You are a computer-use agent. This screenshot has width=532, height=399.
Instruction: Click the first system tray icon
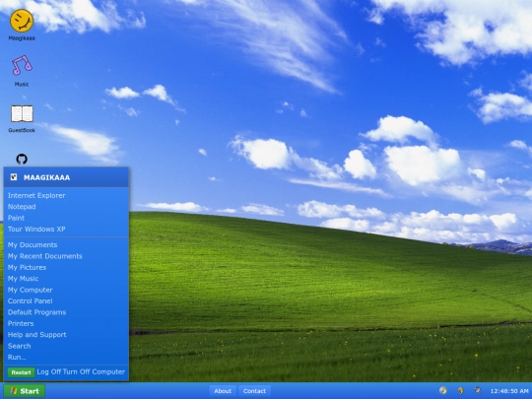443,390
